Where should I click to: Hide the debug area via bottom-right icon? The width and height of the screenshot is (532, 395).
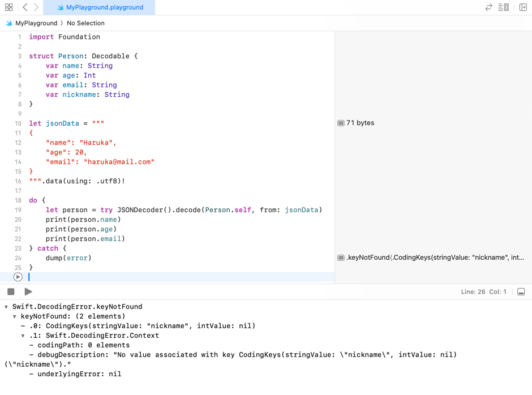(521, 291)
